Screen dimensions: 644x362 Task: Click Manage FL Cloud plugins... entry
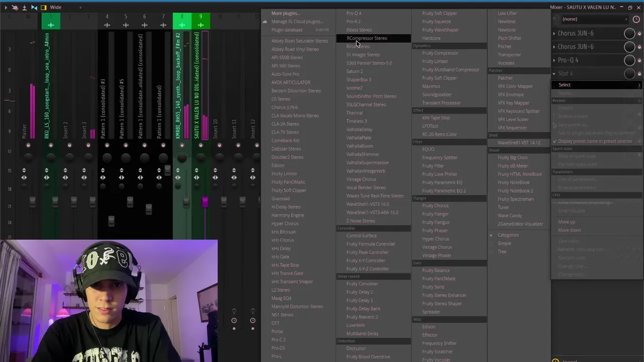(297, 22)
